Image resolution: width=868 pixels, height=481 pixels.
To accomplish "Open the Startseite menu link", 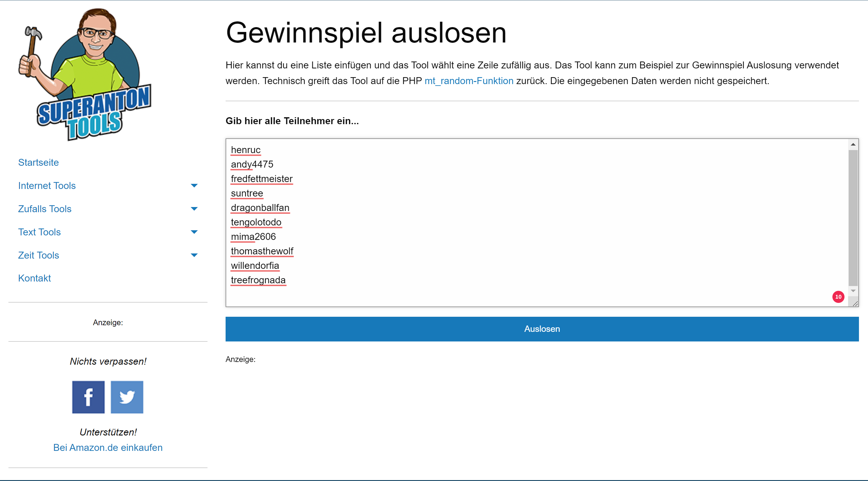I will tap(38, 162).
